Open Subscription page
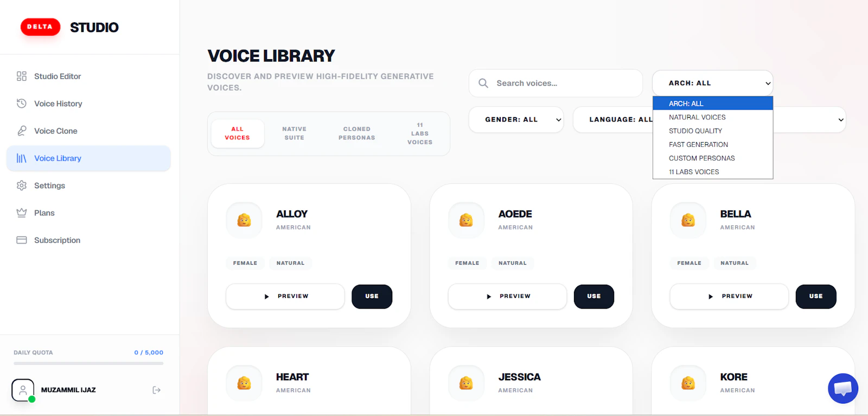Image resolution: width=868 pixels, height=416 pixels. 88,240
